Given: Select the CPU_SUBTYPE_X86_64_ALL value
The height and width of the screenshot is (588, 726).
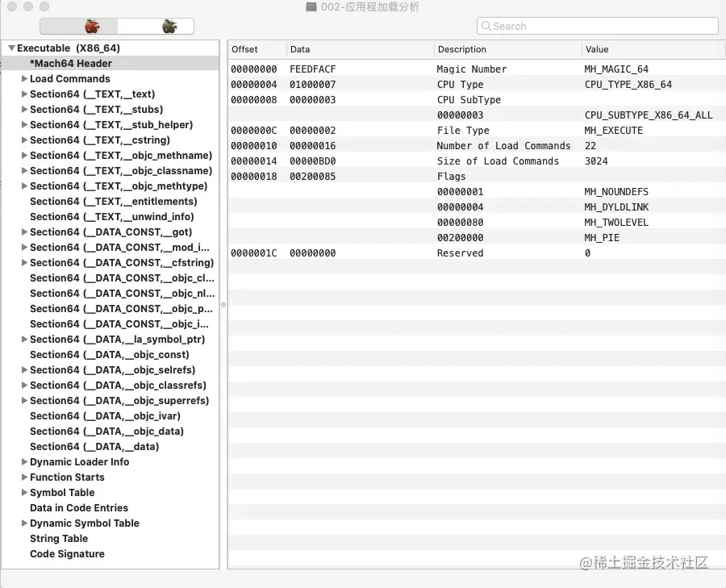Looking at the screenshot, I should [649, 115].
